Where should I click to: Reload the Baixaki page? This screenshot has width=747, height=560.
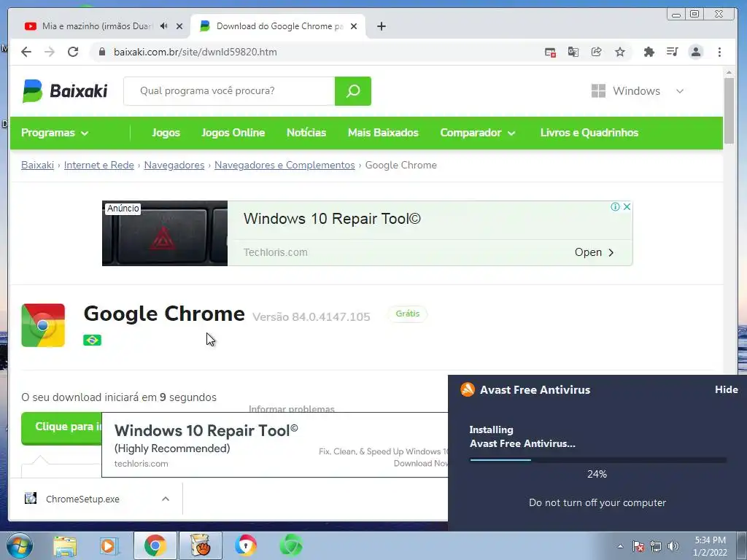(73, 52)
